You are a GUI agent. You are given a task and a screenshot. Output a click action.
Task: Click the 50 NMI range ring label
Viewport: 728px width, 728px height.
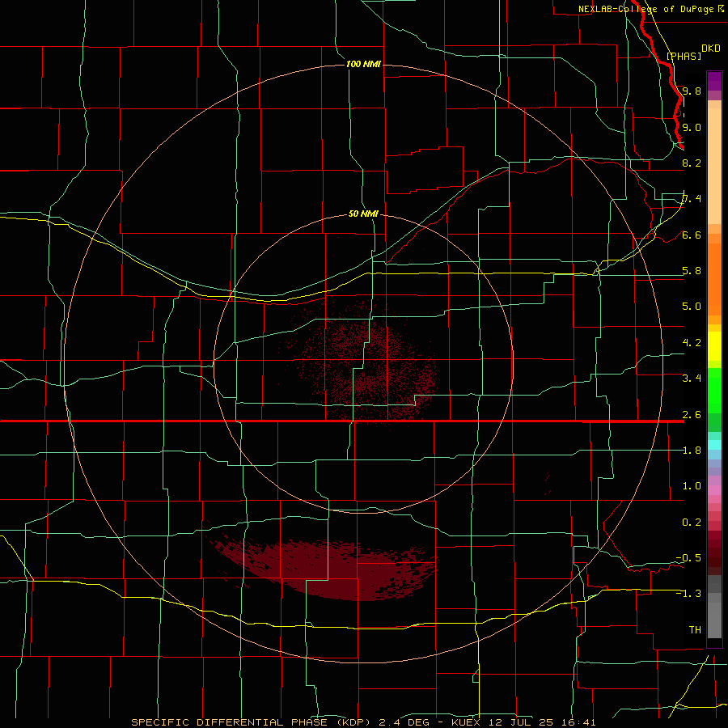click(x=363, y=214)
